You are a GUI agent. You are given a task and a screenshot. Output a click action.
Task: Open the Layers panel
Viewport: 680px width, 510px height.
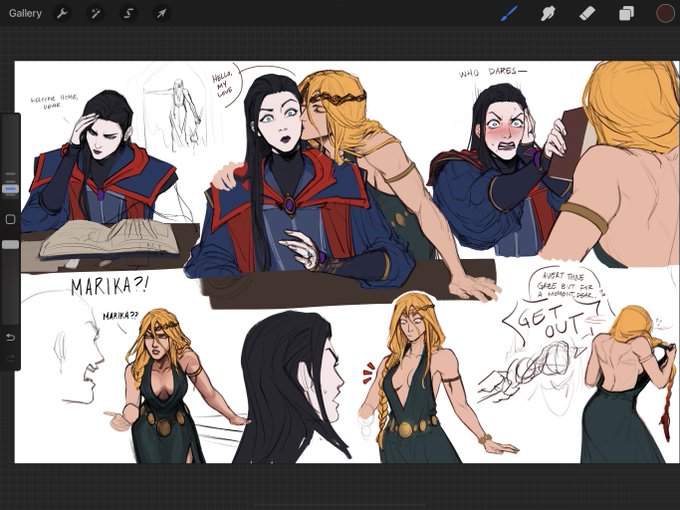[x=626, y=13]
